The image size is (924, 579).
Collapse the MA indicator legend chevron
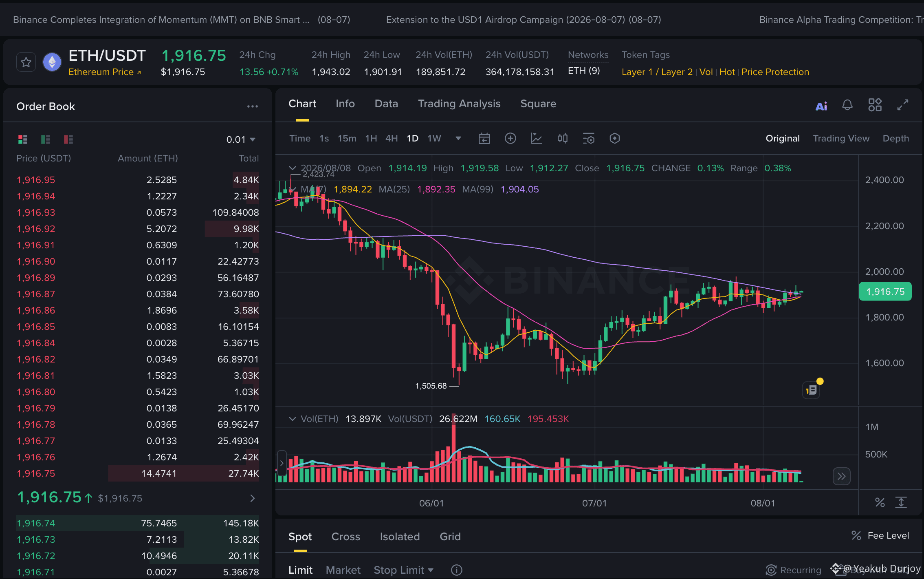[292, 189]
